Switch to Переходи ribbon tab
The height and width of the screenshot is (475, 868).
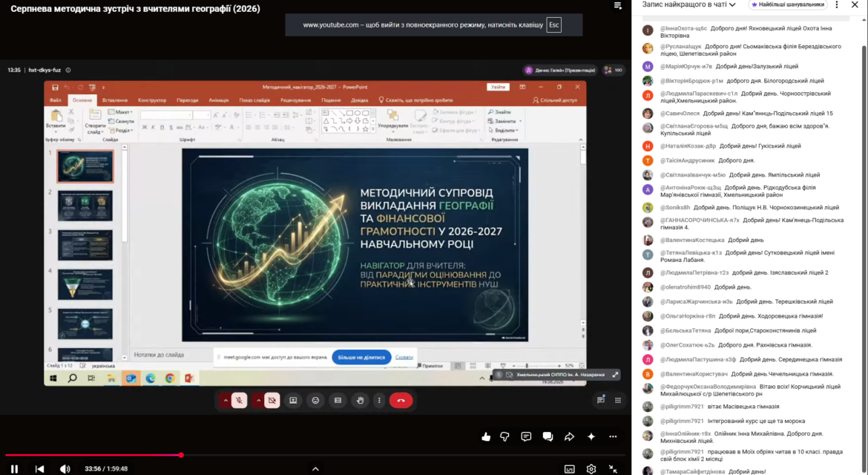coord(187,100)
